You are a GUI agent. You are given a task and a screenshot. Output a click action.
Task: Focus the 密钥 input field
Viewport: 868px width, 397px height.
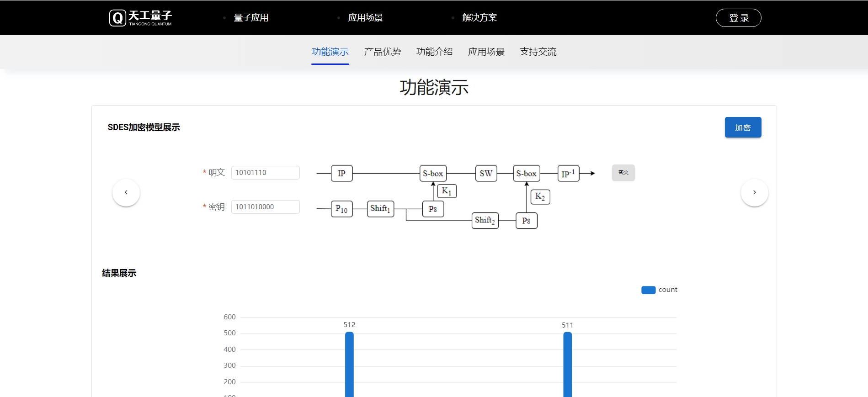(265, 207)
